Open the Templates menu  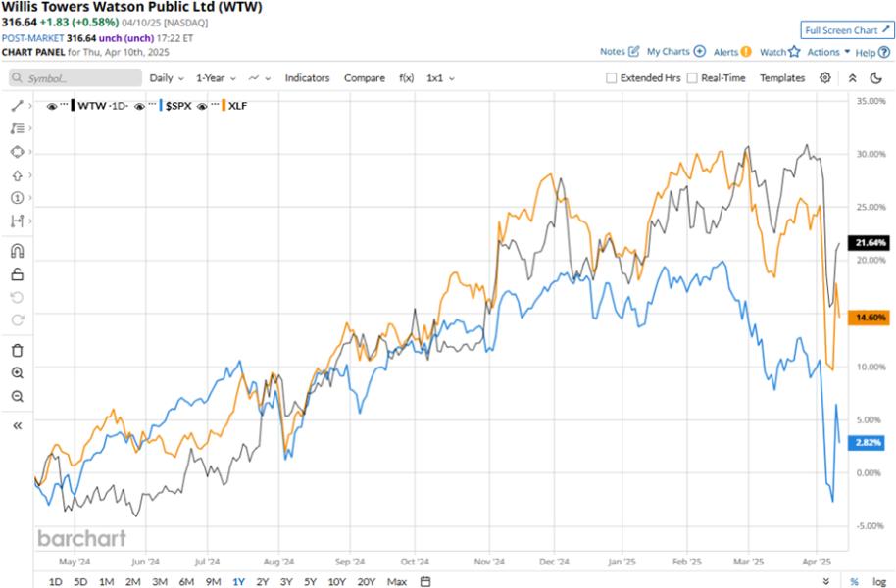pos(782,78)
